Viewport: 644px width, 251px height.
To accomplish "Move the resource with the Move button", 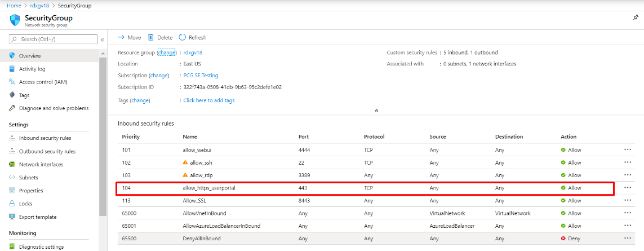I will coord(129,37).
